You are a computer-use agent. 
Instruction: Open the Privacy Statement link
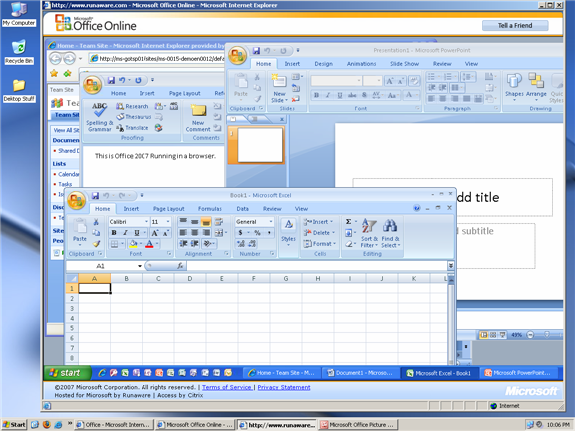point(284,387)
